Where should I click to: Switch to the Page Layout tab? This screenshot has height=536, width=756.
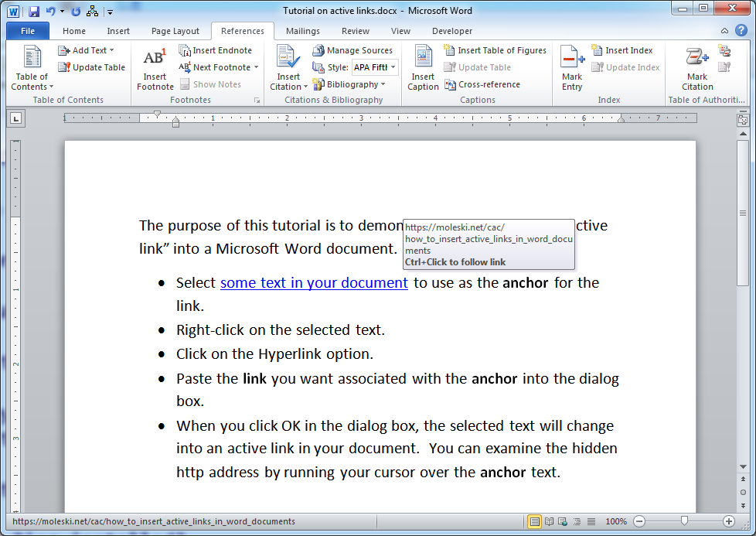(175, 31)
